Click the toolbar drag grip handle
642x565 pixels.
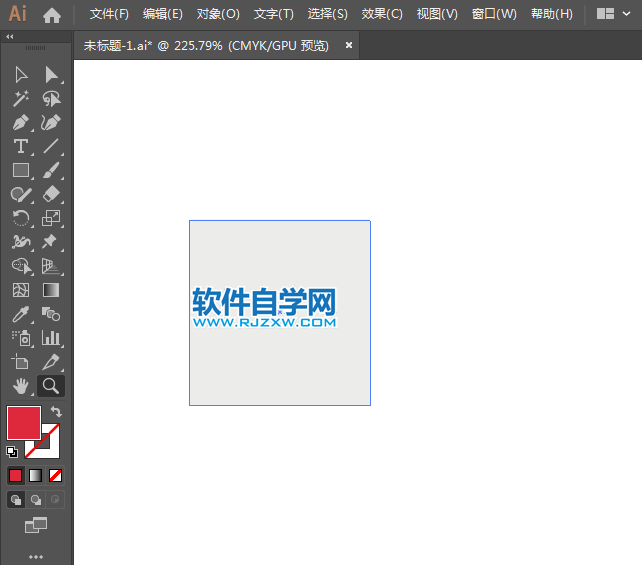click(x=36, y=48)
